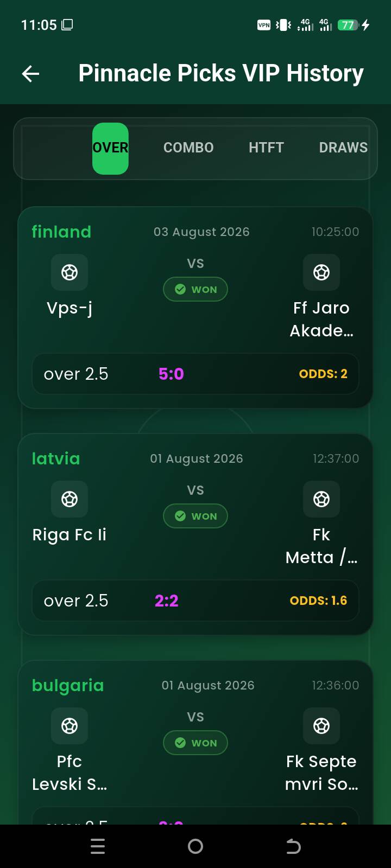Tap the Fk Septemvri team ball icon

pyautogui.click(x=321, y=726)
